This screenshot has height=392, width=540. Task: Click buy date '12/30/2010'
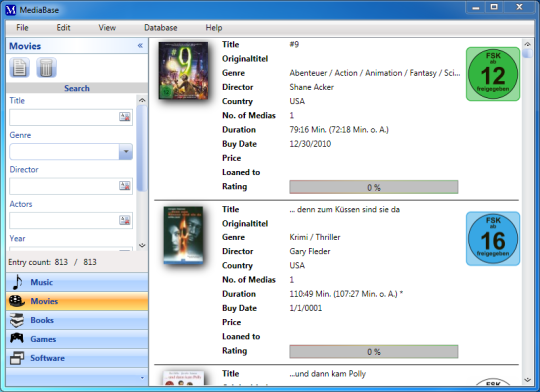[310, 144]
